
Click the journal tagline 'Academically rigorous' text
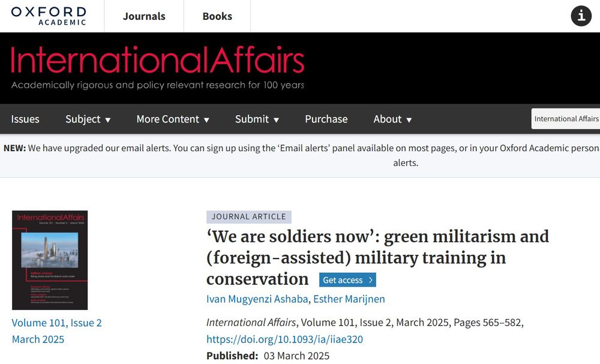pyautogui.click(x=158, y=85)
